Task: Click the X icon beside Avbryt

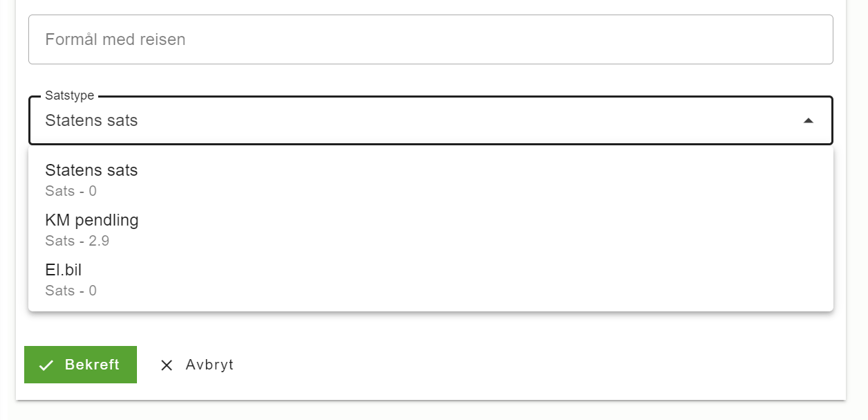Action: 167,365
